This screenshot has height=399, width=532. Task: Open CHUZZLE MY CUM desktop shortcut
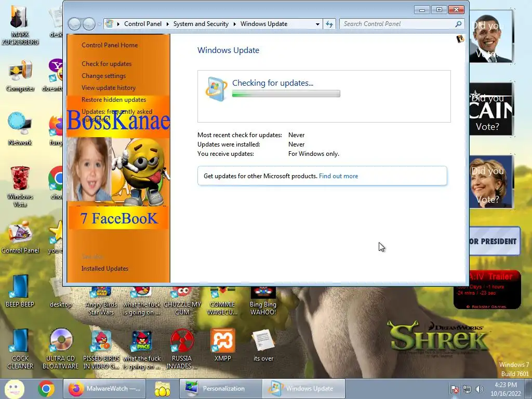point(182,301)
